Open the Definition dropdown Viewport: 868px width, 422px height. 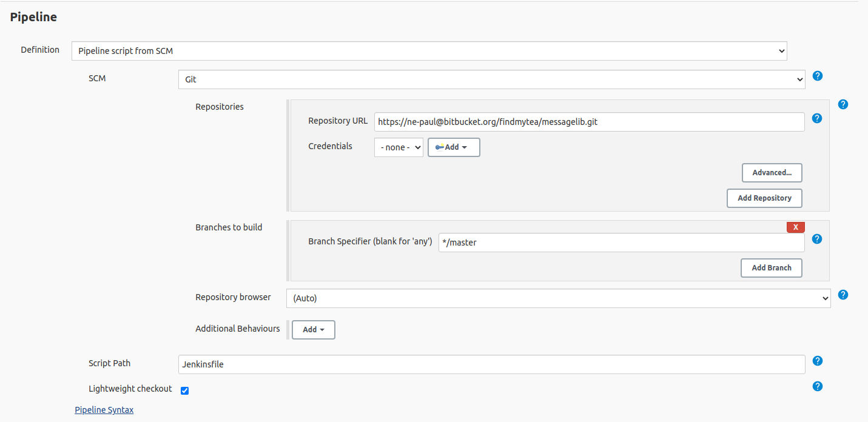pyautogui.click(x=429, y=51)
